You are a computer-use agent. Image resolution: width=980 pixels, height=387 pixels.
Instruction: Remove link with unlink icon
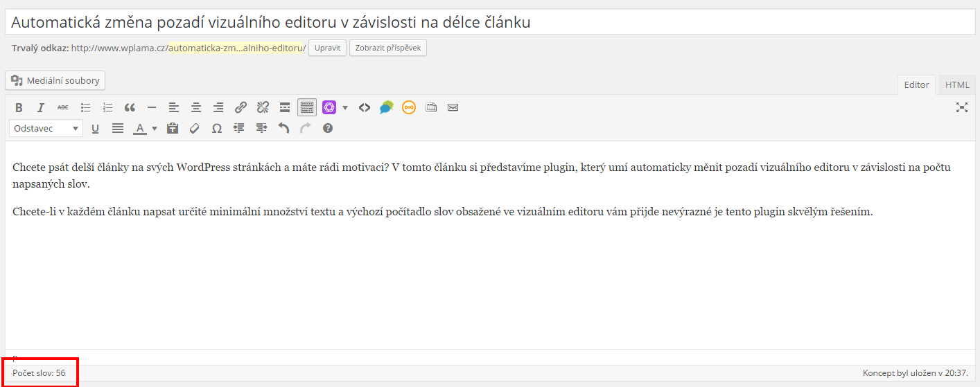(x=263, y=107)
